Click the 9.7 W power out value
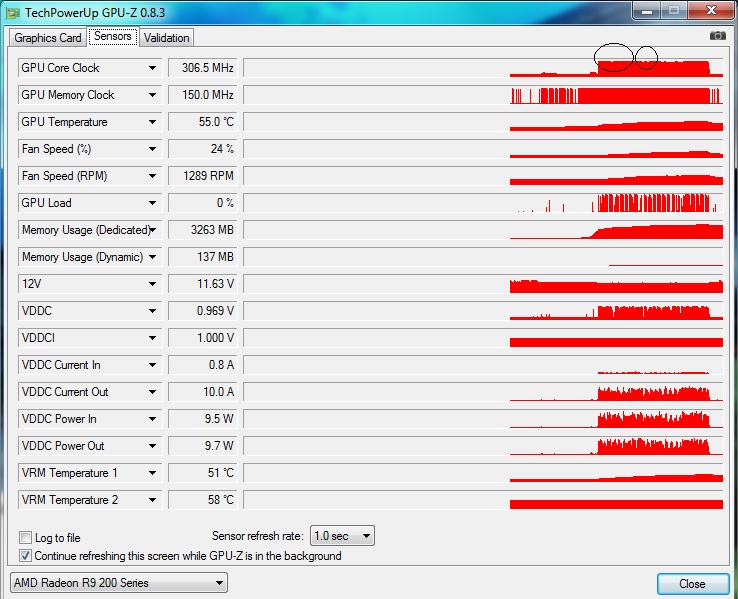The width and height of the screenshot is (738, 599). click(202, 446)
